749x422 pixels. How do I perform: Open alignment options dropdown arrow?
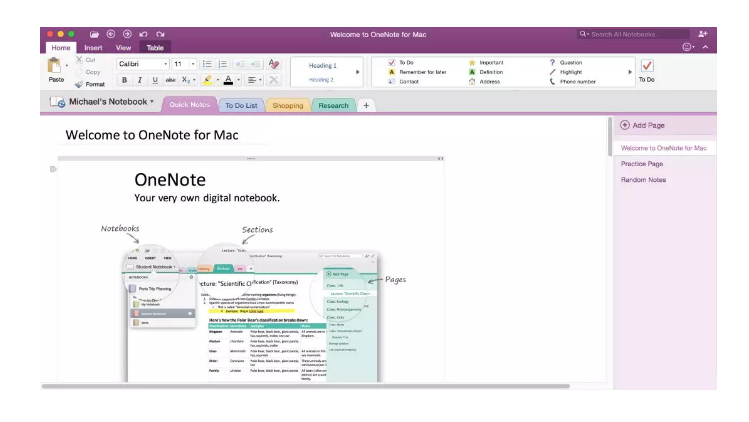point(260,80)
